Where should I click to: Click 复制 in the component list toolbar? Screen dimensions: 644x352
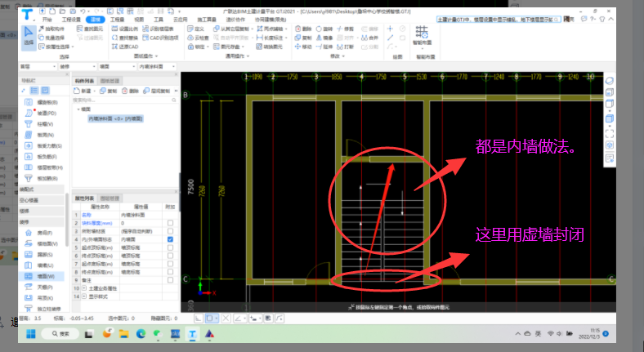pos(109,91)
